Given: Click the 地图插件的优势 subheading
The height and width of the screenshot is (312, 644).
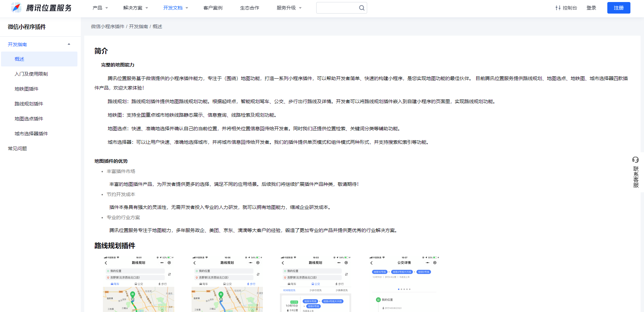Looking at the screenshot, I should tap(111, 161).
